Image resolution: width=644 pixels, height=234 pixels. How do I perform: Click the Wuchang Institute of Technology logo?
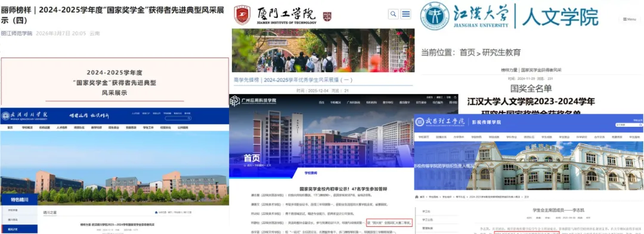click(440, 121)
